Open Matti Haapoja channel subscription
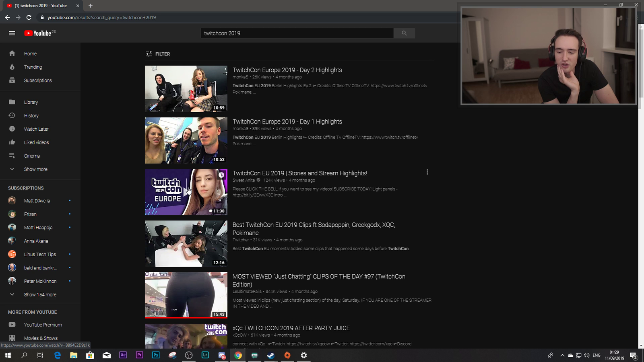The height and width of the screenshot is (362, 644). 40,228
